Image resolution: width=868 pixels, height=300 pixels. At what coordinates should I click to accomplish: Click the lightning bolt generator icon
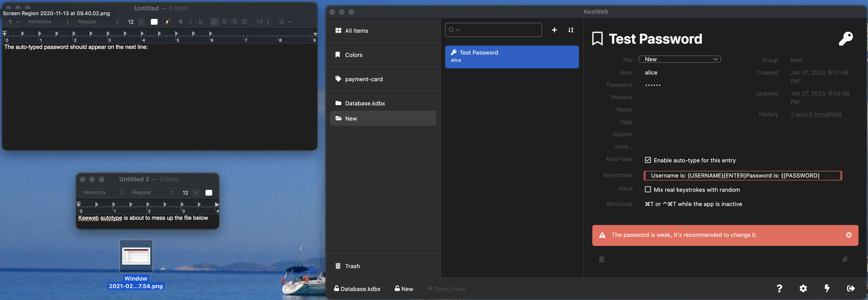pyautogui.click(x=827, y=288)
